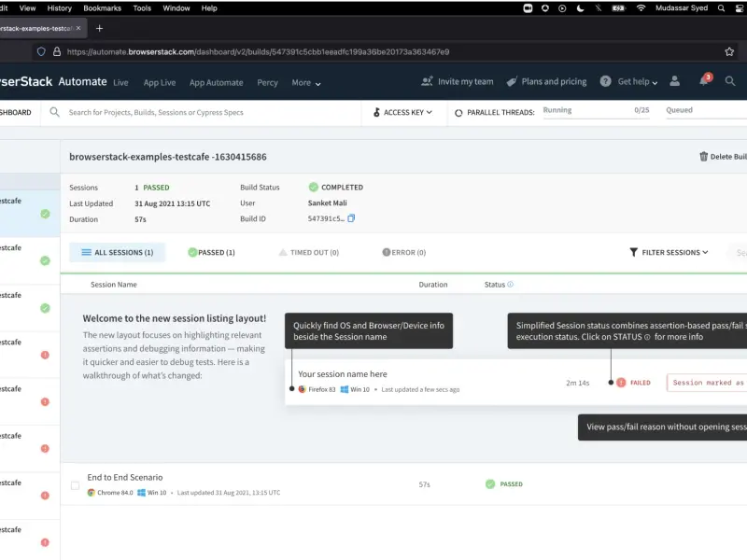Open the user account profile icon
This screenshot has width=747, height=560.
(674, 81)
